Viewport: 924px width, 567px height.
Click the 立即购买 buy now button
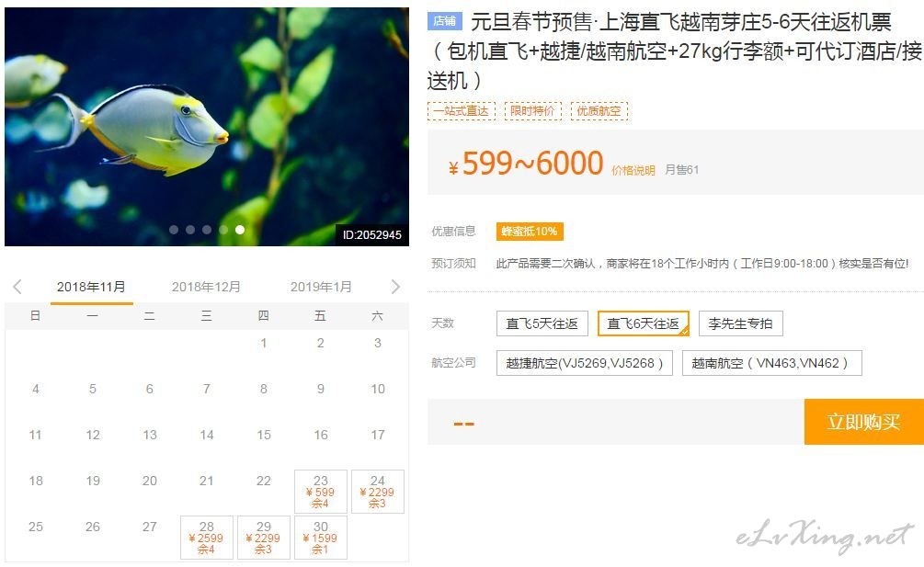tap(864, 422)
